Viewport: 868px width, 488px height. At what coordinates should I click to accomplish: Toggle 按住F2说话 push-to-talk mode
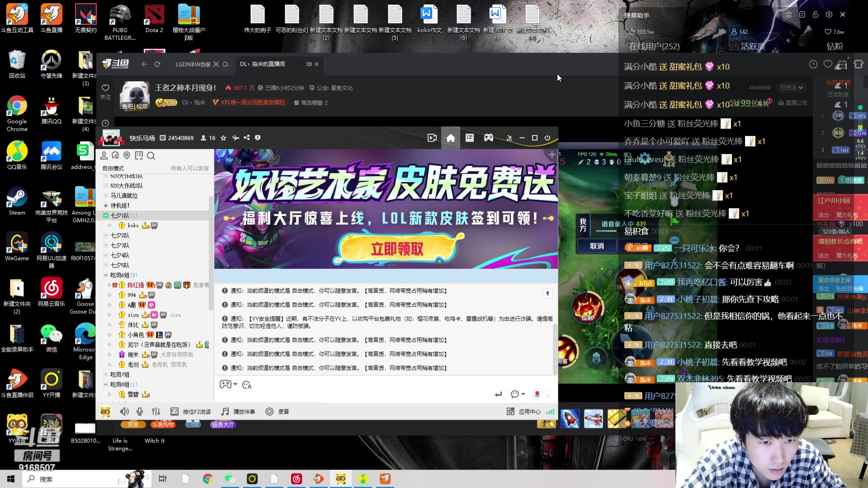pos(191,412)
